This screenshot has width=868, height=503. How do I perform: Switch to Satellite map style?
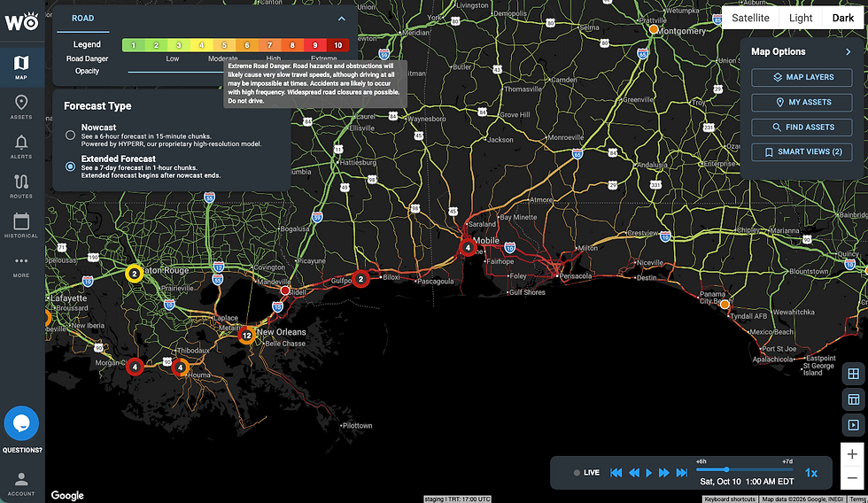tap(750, 18)
